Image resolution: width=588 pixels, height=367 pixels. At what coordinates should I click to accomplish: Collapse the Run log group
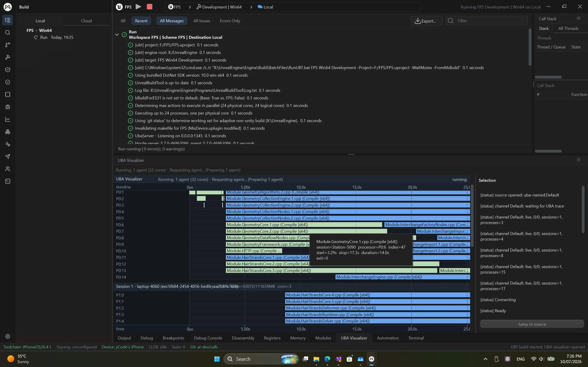[117, 34]
